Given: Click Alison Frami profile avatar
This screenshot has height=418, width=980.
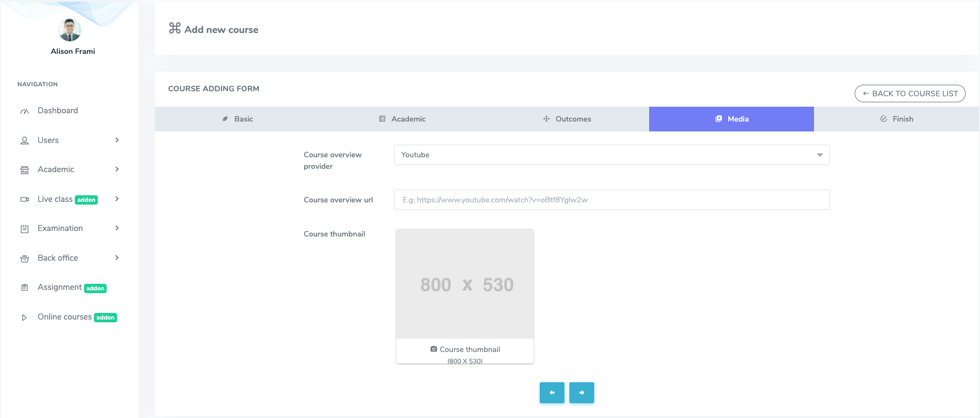Looking at the screenshot, I should (70, 30).
